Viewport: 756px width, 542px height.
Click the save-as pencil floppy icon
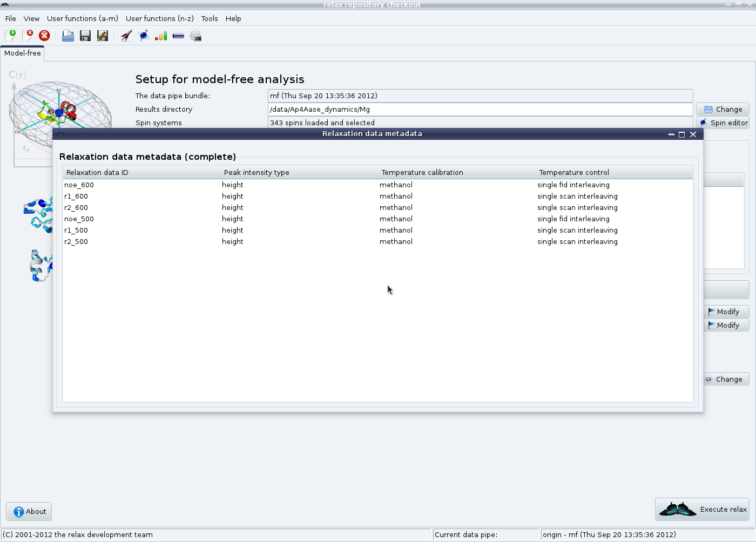coord(102,36)
